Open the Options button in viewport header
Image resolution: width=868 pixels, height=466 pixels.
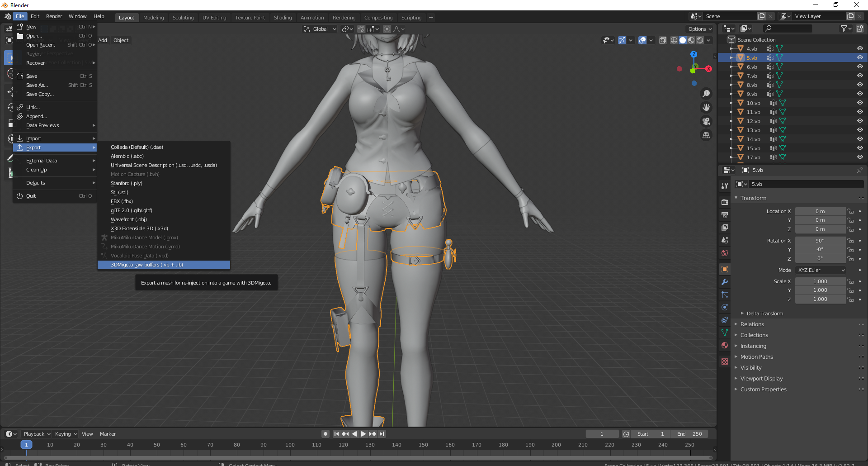(700, 29)
